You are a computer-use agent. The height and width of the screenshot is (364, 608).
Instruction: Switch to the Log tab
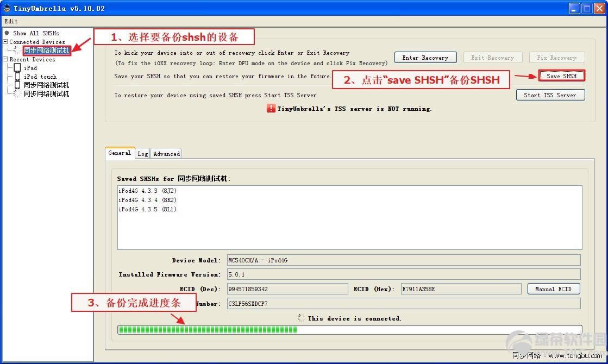142,154
